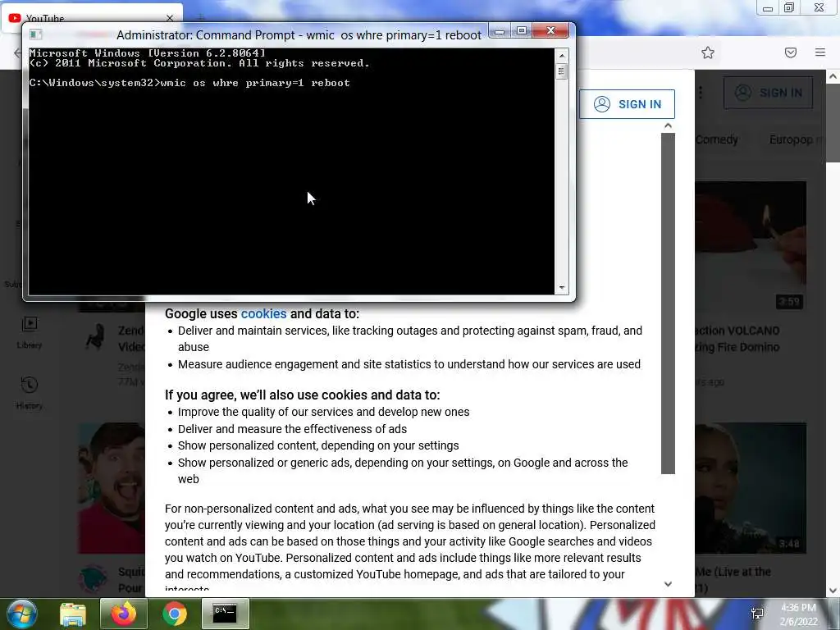Select Command Prompt taskbar button

[225, 614]
